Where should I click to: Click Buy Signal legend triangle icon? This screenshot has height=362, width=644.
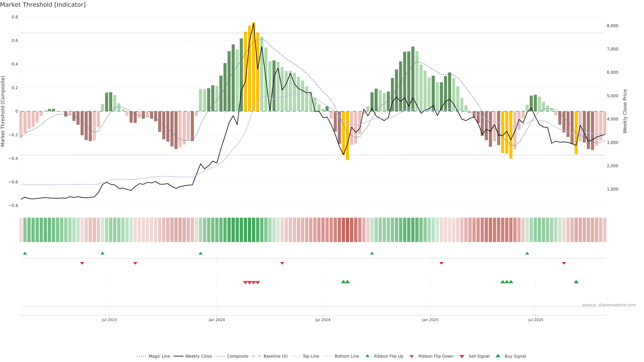coord(498,356)
